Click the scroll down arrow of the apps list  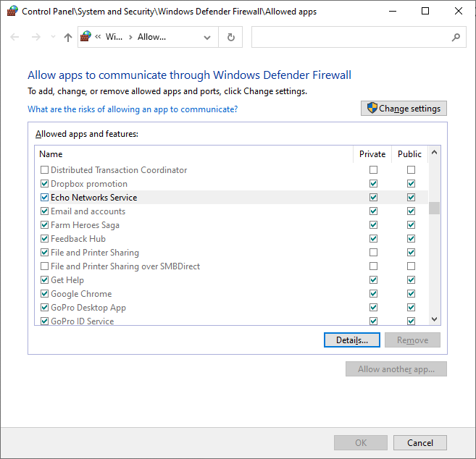434,319
